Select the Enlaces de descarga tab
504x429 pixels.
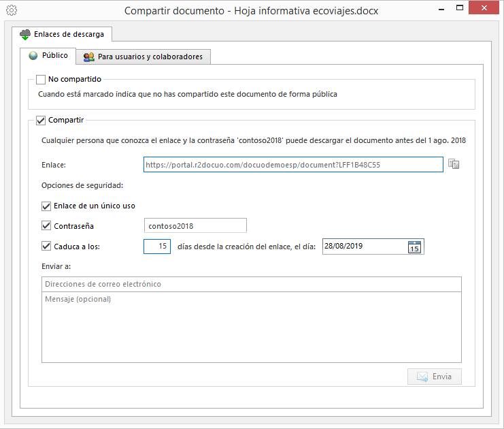[62, 34]
